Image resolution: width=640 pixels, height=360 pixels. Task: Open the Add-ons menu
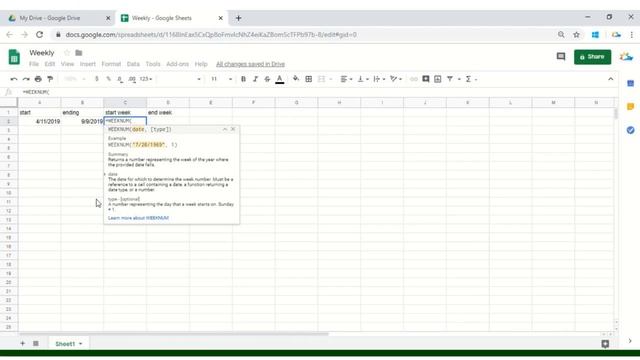click(x=178, y=64)
